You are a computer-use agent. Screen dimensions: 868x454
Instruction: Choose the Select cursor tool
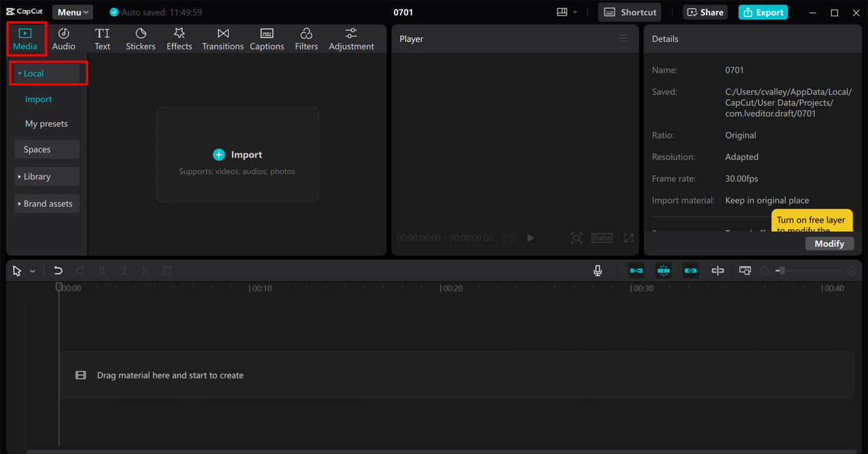[18, 271]
